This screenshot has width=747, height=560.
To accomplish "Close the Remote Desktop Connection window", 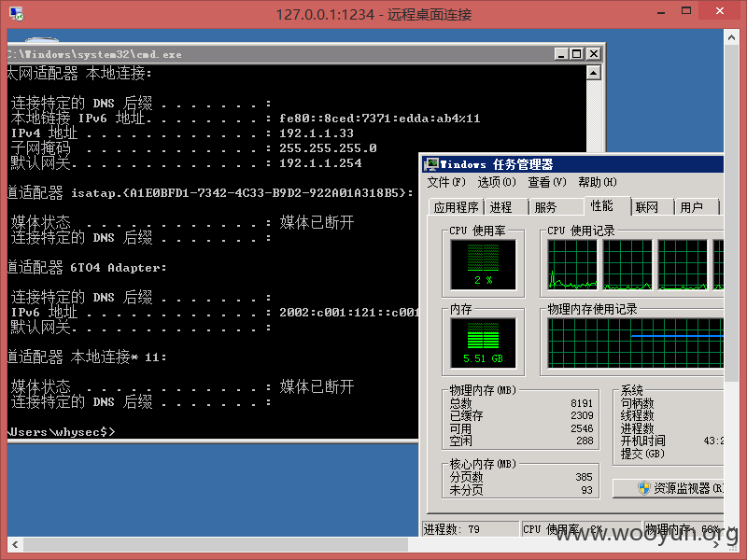I will tap(720, 11).
